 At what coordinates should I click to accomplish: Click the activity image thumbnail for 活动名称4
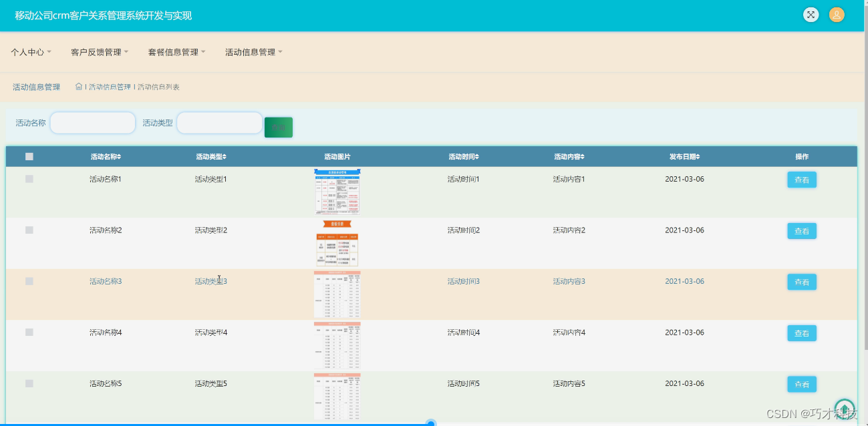point(338,345)
